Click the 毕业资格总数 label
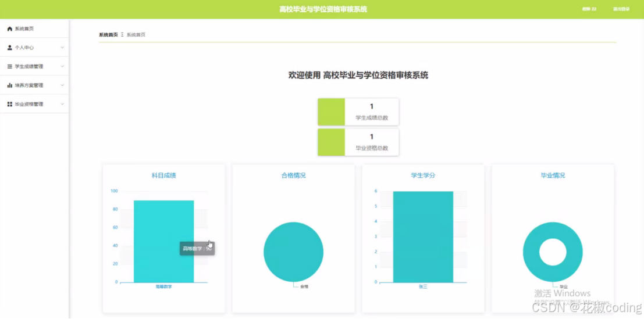The height and width of the screenshot is (319, 644). (372, 148)
